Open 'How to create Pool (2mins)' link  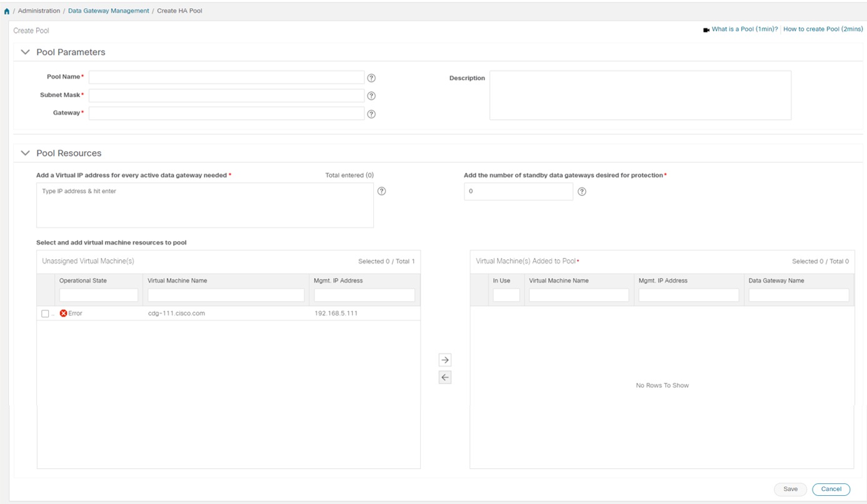823,29
